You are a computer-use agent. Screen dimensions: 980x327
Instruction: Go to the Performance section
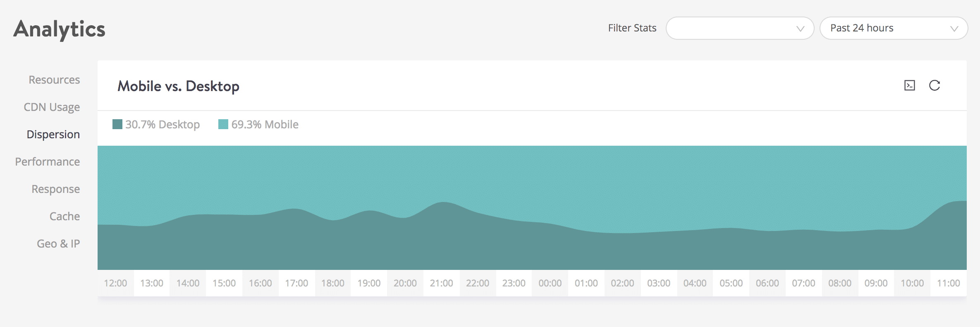[47, 161]
